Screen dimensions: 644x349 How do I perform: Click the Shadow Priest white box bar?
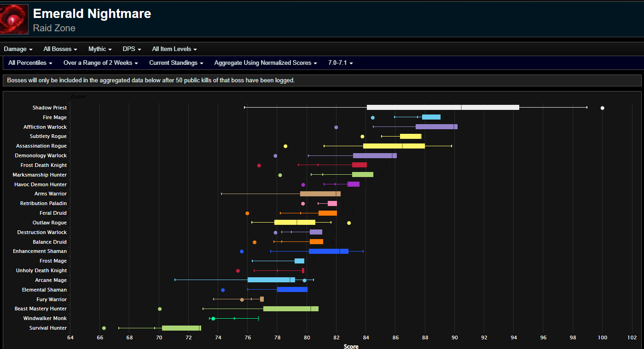pyautogui.click(x=443, y=108)
